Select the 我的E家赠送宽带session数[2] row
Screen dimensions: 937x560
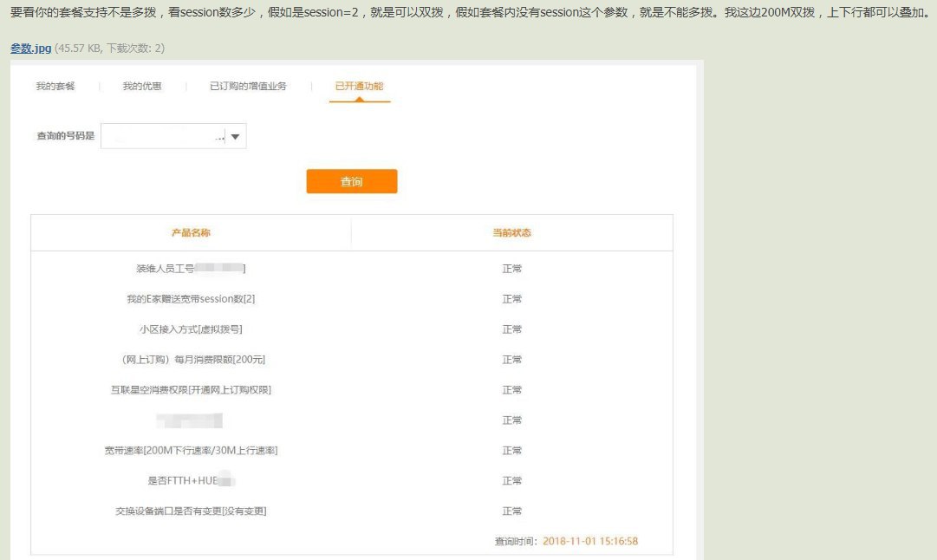[x=191, y=299]
